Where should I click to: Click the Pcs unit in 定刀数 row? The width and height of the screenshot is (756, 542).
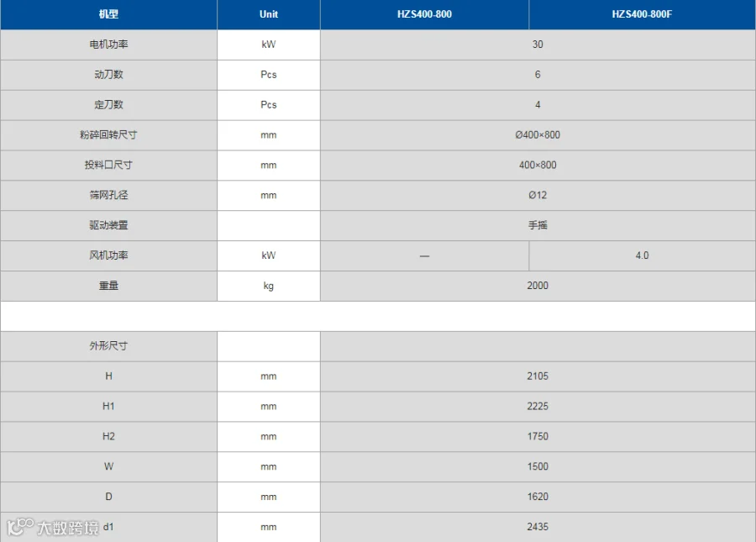pos(269,105)
